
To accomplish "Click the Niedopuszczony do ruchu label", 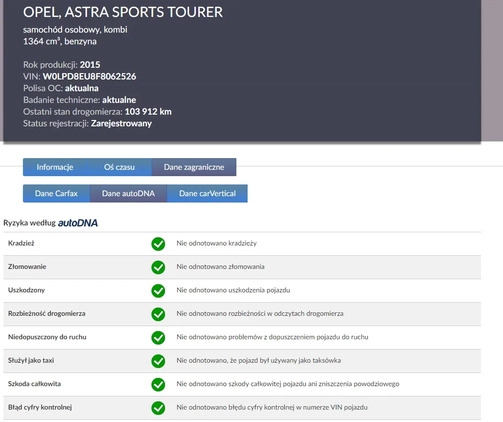I will coord(47,337).
